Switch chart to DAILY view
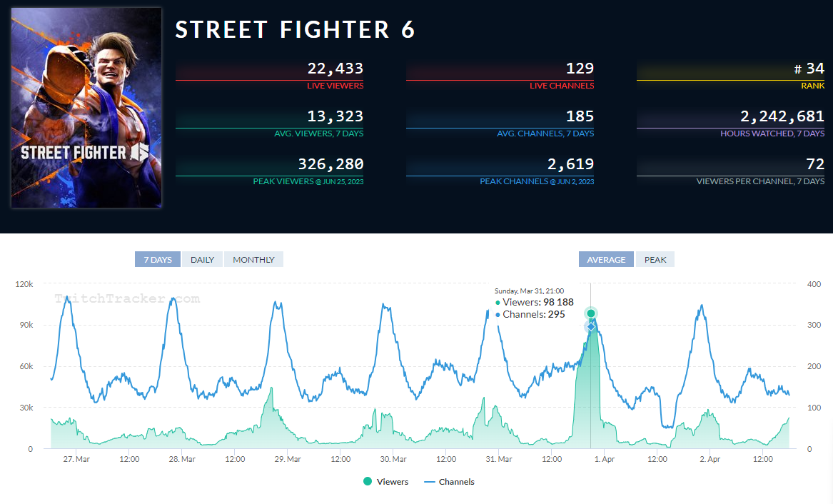The height and width of the screenshot is (504, 833). point(203,259)
